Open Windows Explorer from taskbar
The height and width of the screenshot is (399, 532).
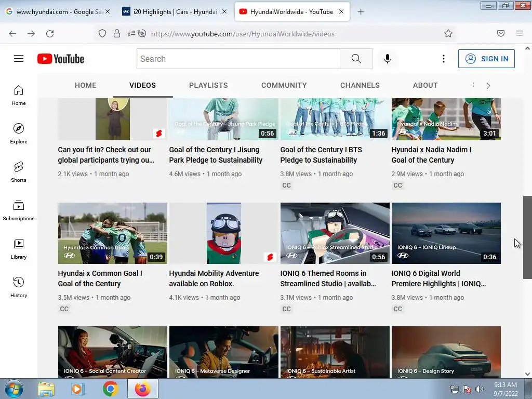click(x=46, y=389)
